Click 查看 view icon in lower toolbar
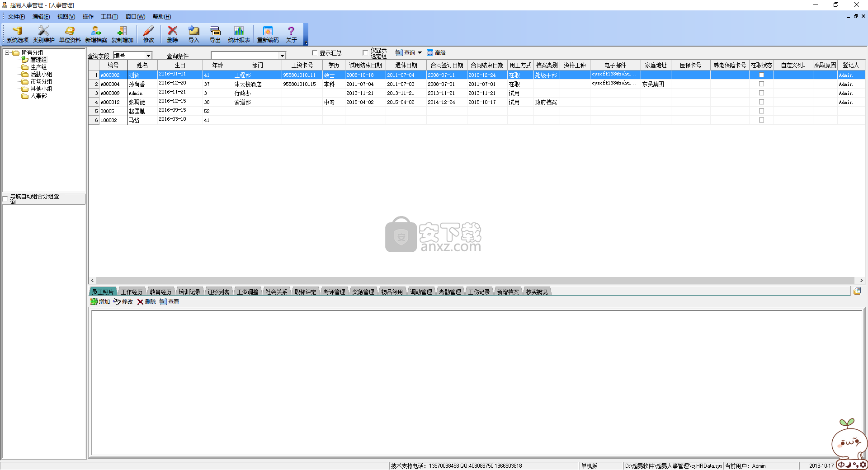Screen dimensions: 868x470 pyautogui.click(x=169, y=302)
